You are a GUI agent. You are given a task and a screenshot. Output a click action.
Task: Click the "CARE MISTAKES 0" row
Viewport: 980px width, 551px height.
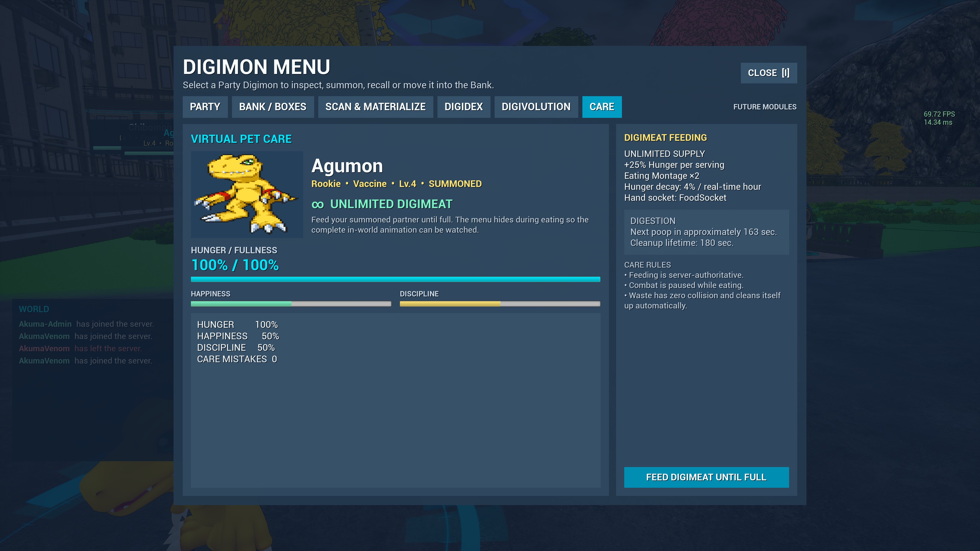tap(237, 359)
